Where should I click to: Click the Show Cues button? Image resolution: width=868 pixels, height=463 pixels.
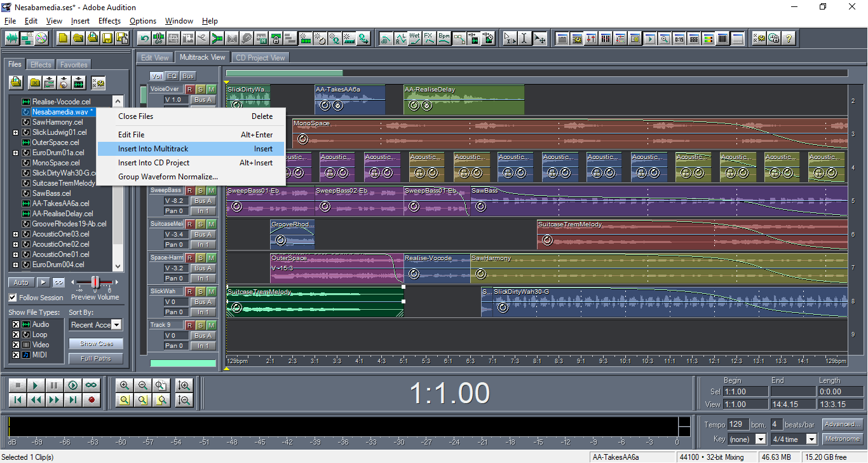(x=96, y=343)
